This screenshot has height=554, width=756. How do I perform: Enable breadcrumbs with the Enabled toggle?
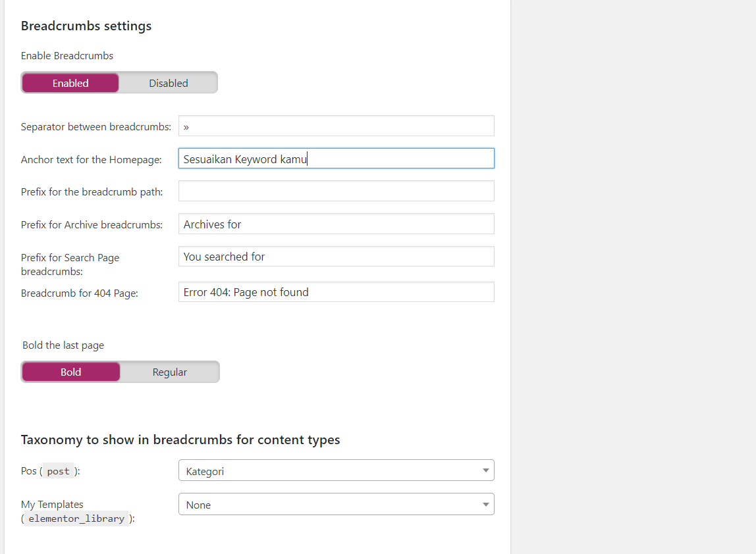(70, 83)
